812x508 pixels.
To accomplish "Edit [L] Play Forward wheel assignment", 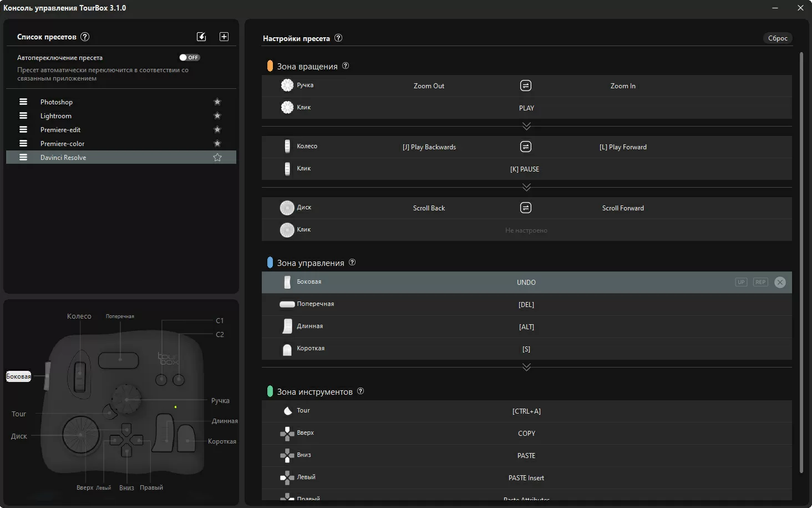I will [623, 147].
